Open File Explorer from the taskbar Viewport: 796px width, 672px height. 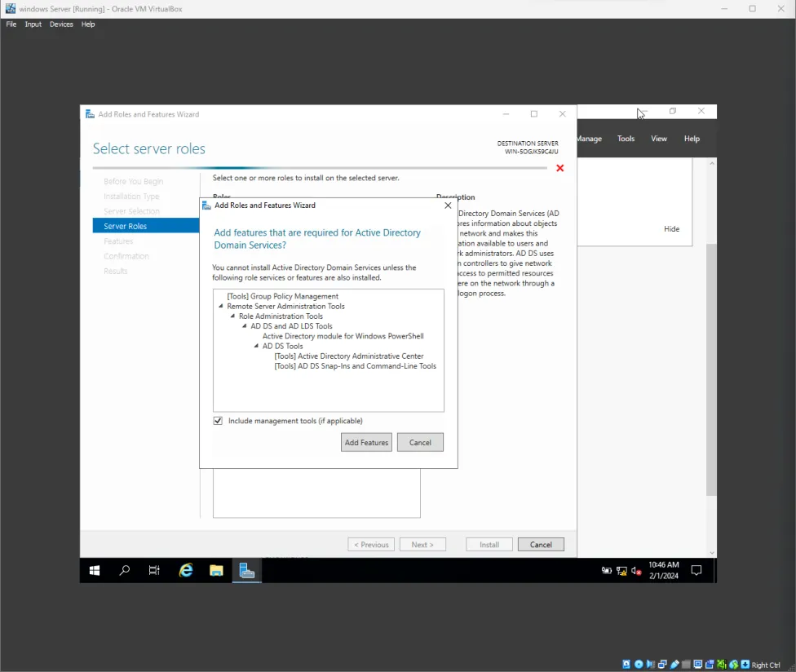pyautogui.click(x=216, y=571)
